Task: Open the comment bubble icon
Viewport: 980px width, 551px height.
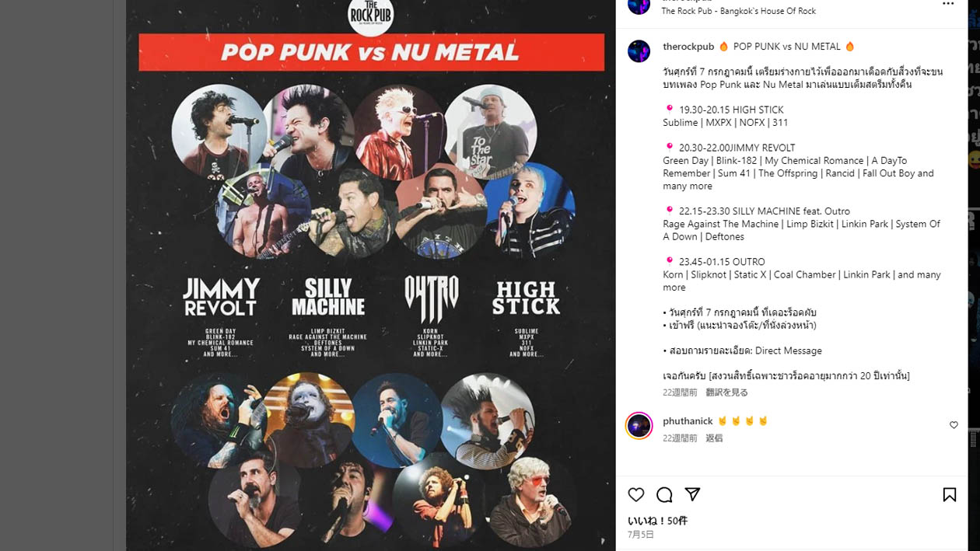Action: [664, 494]
